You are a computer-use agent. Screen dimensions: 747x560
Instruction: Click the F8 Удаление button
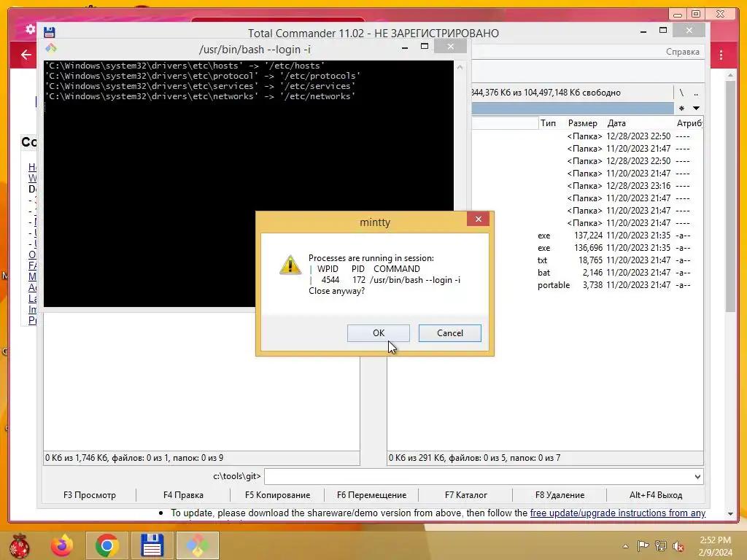560,495
